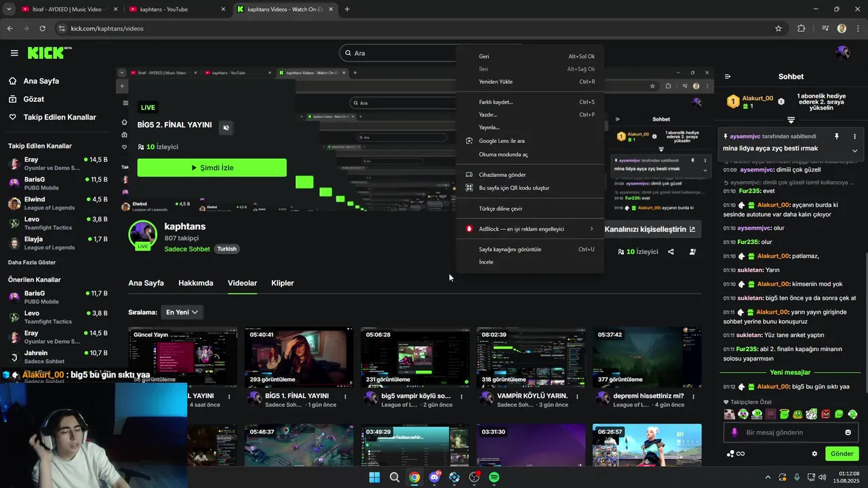Click the channel points dots icon
Viewport: 868px width, 488px height.
730,453
